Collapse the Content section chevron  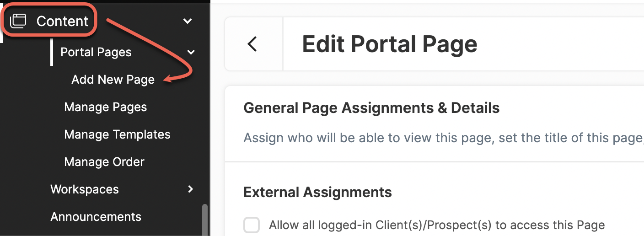(188, 21)
